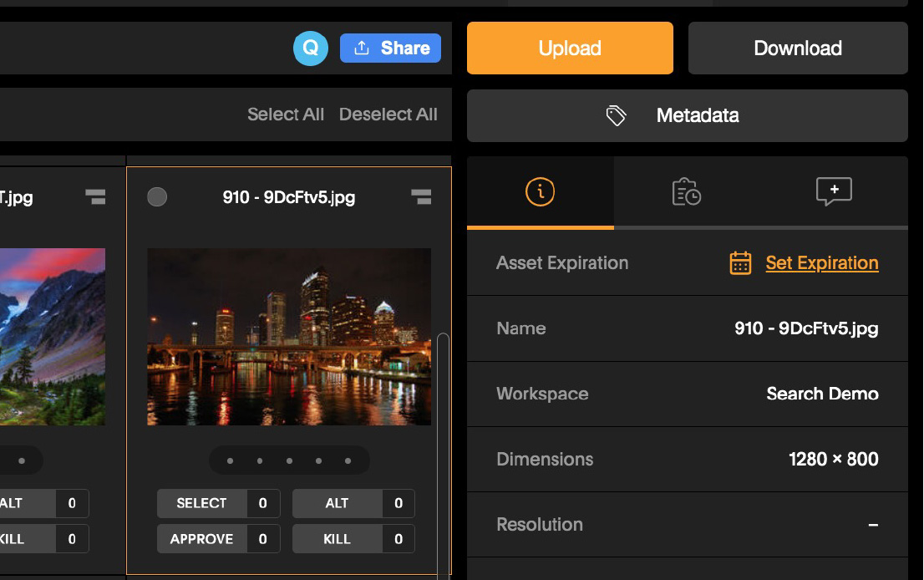924x580 pixels.
Task: Click the KILL button on the mountain image card
Action: (x=27, y=539)
